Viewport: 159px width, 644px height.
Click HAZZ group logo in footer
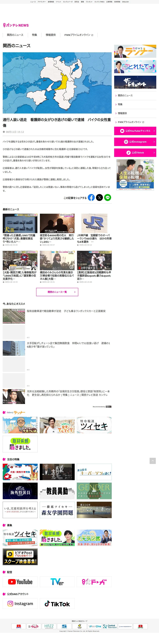click(49, 626)
